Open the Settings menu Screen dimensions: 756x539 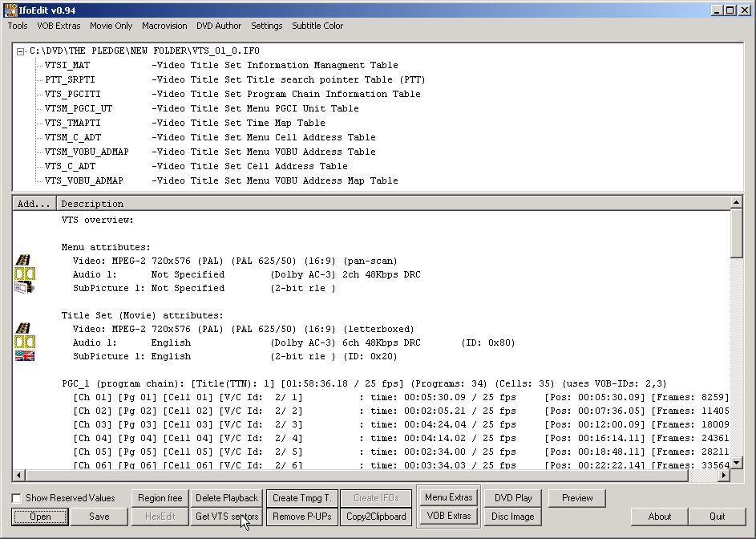[267, 26]
